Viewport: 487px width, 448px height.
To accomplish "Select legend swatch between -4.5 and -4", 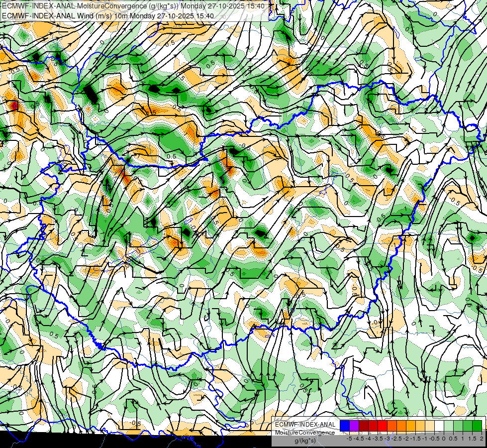I will point(364,426).
